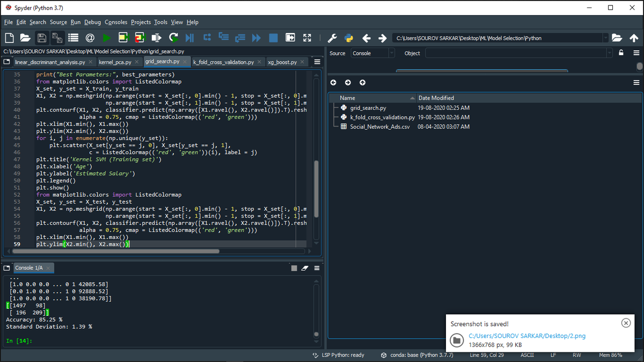Select k_fold_cross_validation.py in file explorer
Screen dimensions: 644x362
point(382,117)
